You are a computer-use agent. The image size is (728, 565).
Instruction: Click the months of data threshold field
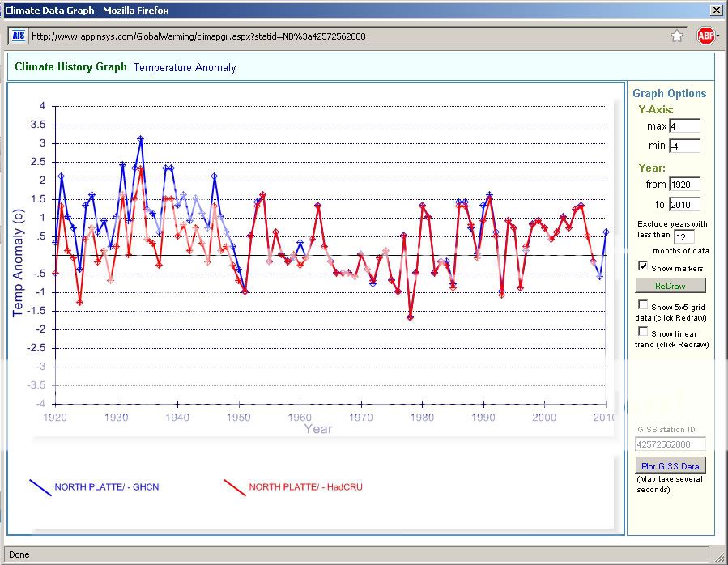click(684, 236)
